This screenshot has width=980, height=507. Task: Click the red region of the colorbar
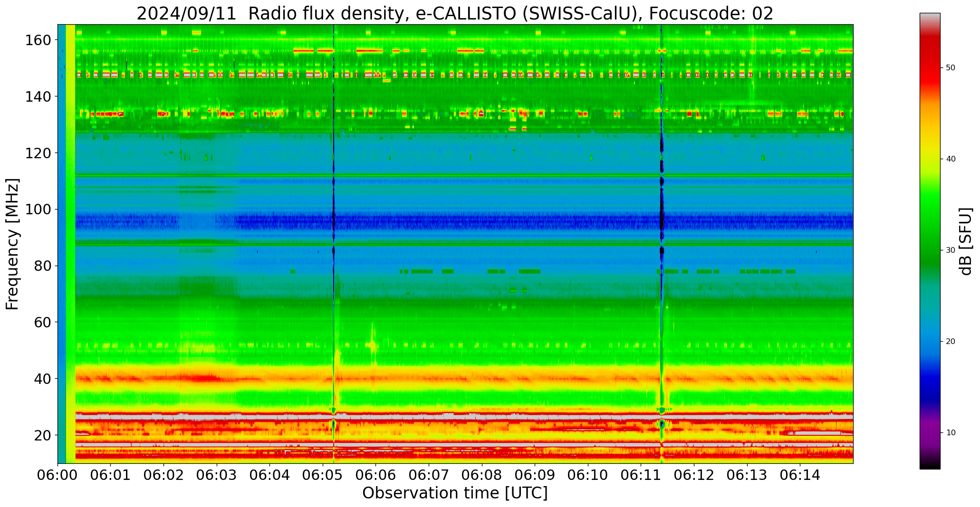(930, 62)
